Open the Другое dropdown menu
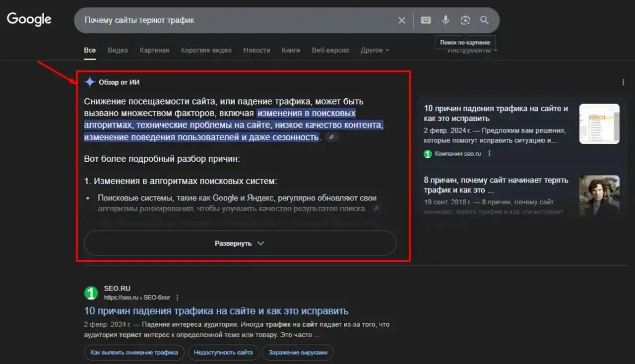Viewport: 635px width, 364px height. click(375, 50)
